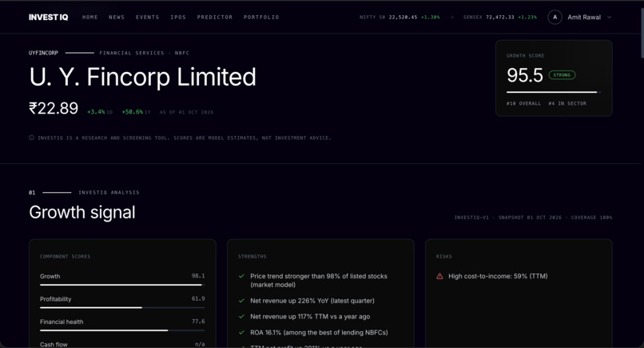
Task: Navigate to IPOs
Action: [x=178, y=18]
